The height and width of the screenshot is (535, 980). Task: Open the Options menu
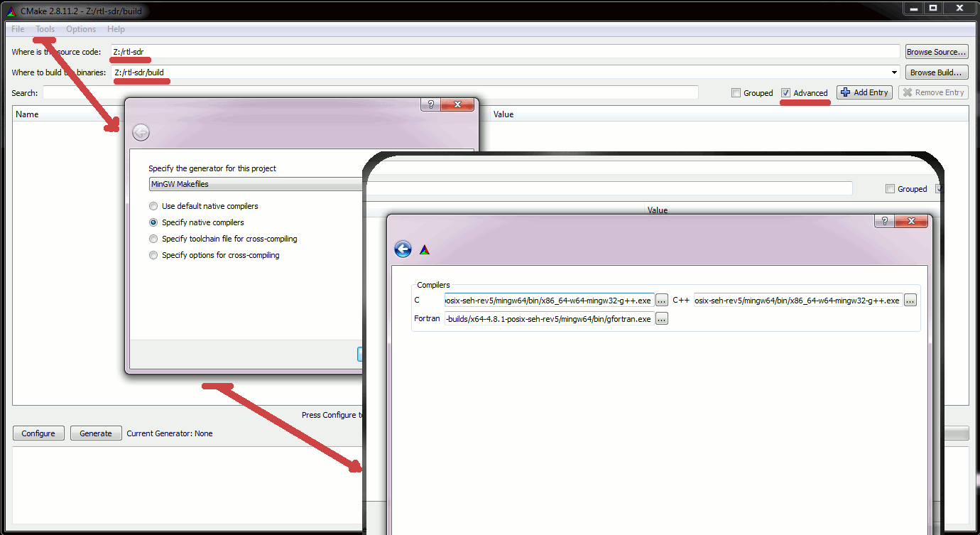pyautogui.click(x=81, y=29)
